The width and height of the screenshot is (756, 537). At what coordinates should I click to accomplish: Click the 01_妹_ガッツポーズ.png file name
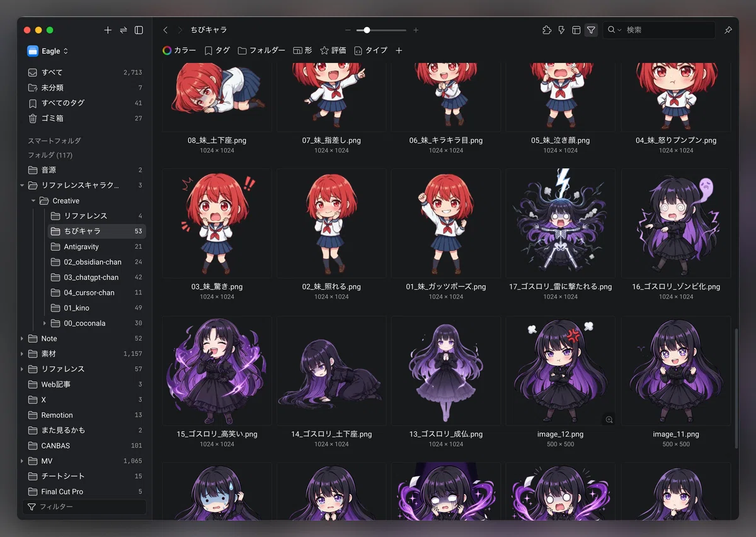(x=446, y=287)
